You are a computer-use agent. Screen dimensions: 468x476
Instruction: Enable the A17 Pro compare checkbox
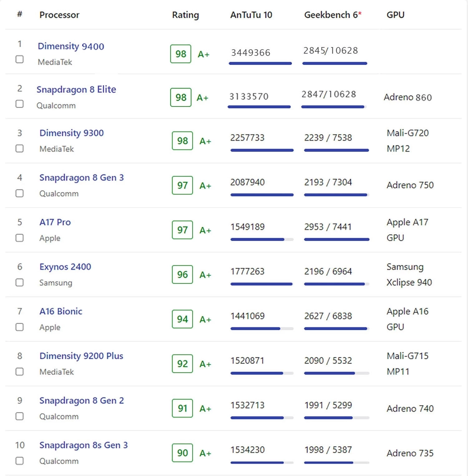click(x=20, y=238)
